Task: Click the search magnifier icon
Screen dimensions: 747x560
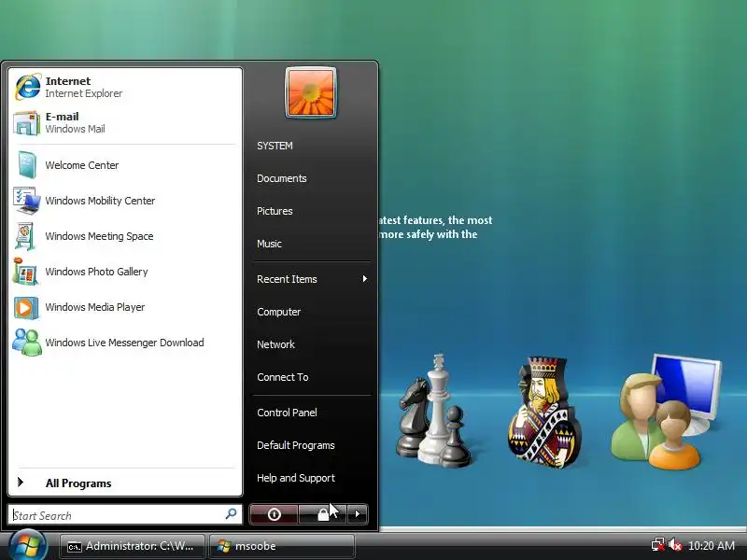Action: (x=231, y=514)
